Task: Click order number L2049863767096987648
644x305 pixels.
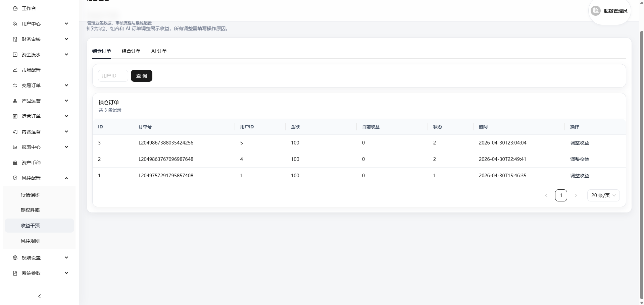Action: tap(166, 159)
